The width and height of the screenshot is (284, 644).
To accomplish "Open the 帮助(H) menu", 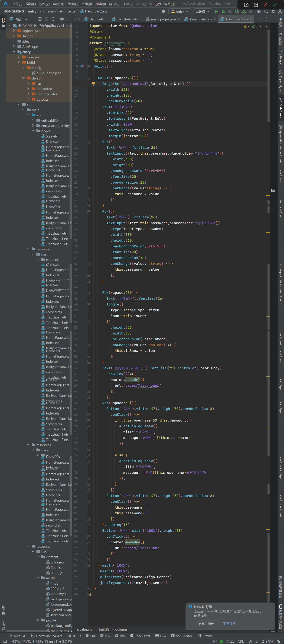I will (169, 4).
